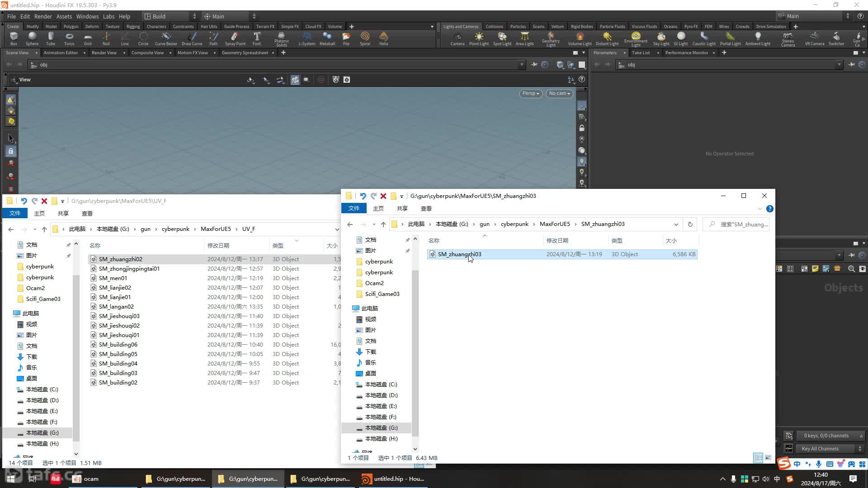The width and height of the screenshot is (868, 488).
Task: Switch to the Animation Editor tab
Action: coord(61,53)
